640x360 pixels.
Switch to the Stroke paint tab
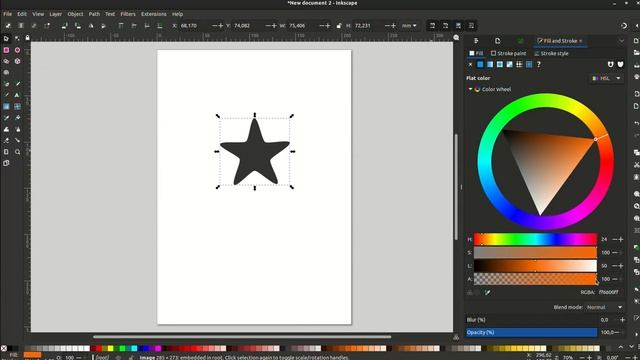[x=509, y=53]
